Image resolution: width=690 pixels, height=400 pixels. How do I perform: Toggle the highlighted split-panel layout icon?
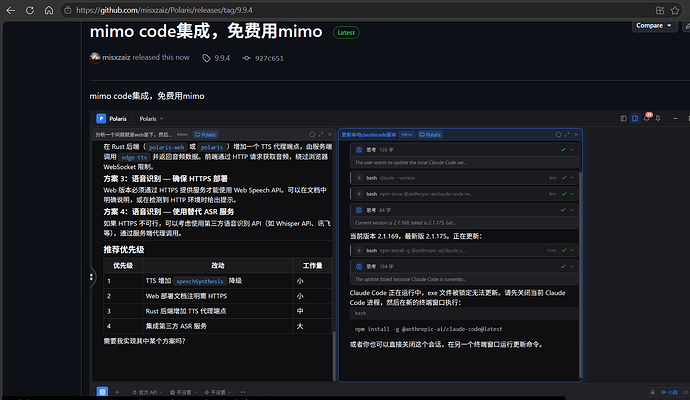pyautogui.click(x=635, y=118)
